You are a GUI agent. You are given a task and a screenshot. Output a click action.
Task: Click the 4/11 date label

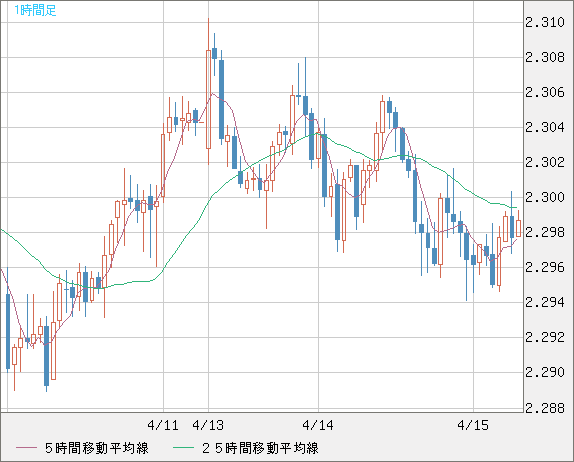[163, 425]
